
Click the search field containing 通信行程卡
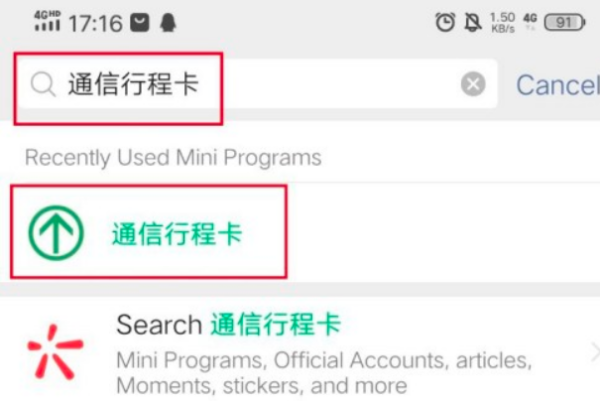[x=257, y=84]
